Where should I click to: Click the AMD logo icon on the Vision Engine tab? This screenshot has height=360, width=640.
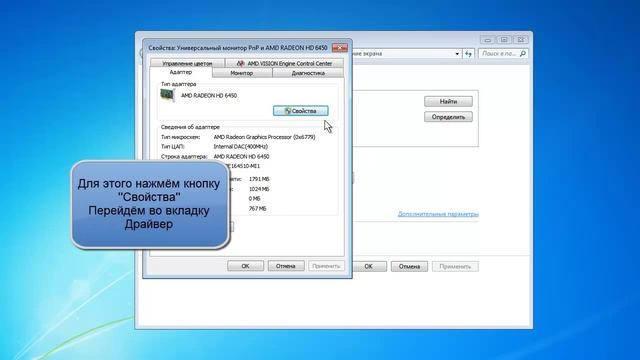[x=241, y=63]
